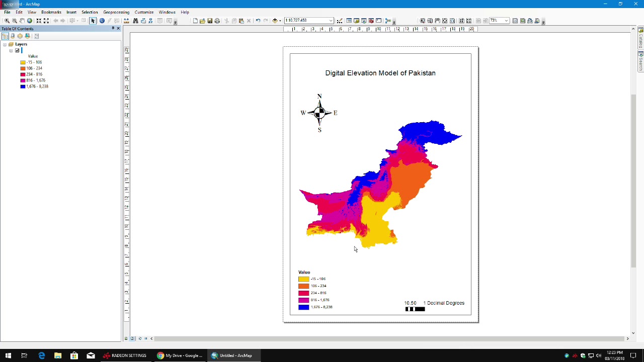Select the Zoom Out tool
Viewport: 644px width, 362px height.
click(15, 21)
